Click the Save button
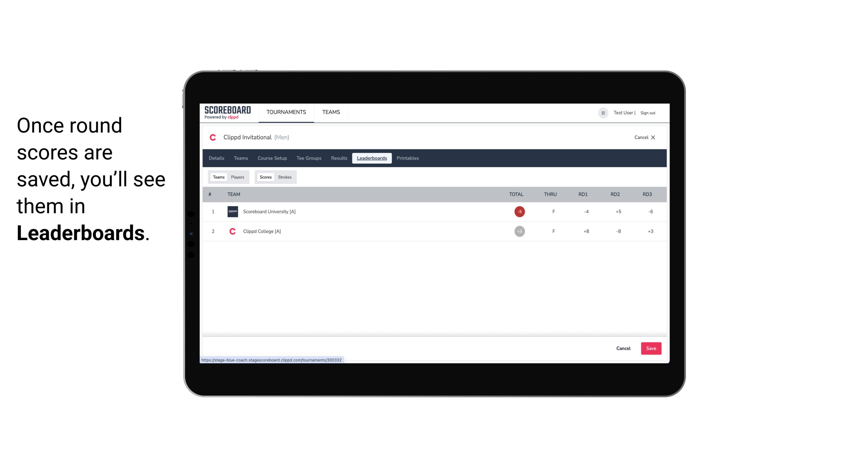 [x=650, y=348]
